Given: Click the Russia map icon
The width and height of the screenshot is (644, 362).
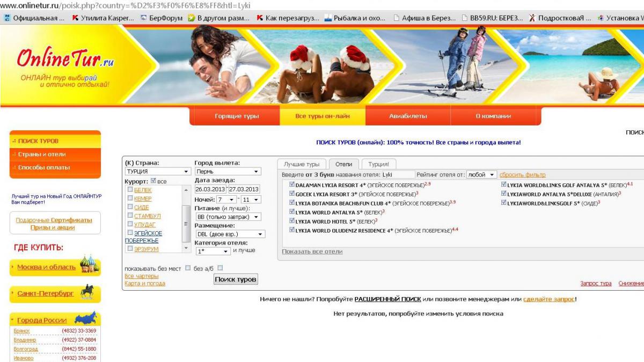Looking at the screenshot, I should click(85, 318).
